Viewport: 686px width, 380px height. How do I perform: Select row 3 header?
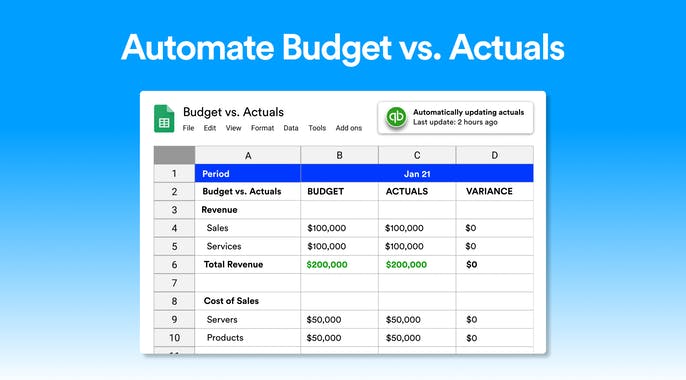click(x=174, y=210)
